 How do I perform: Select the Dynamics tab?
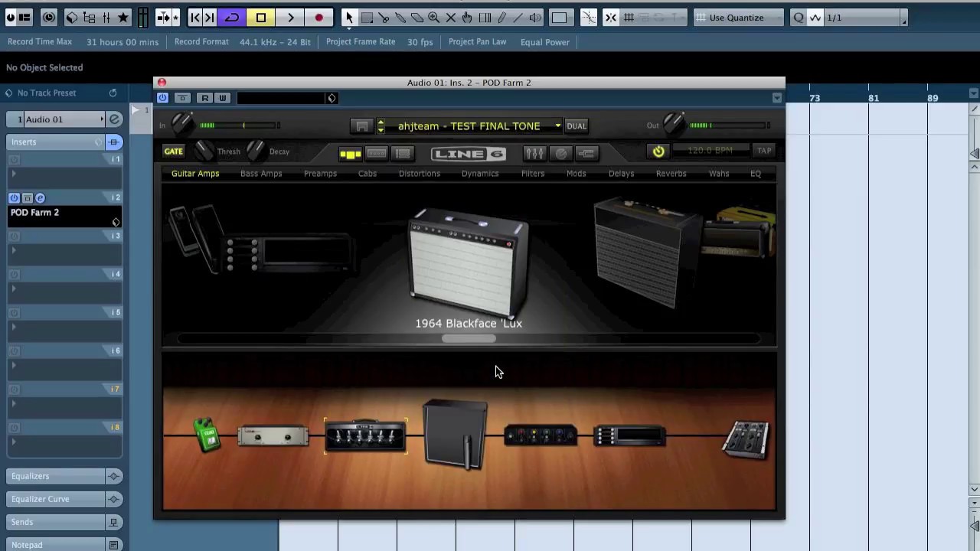click(480, 174)
